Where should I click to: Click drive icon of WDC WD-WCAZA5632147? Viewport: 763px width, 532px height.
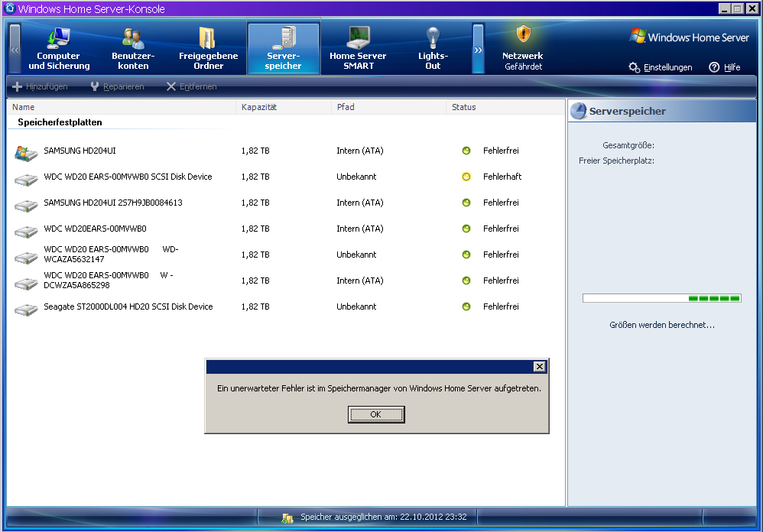pyautogui.click(x=26, y=258)
